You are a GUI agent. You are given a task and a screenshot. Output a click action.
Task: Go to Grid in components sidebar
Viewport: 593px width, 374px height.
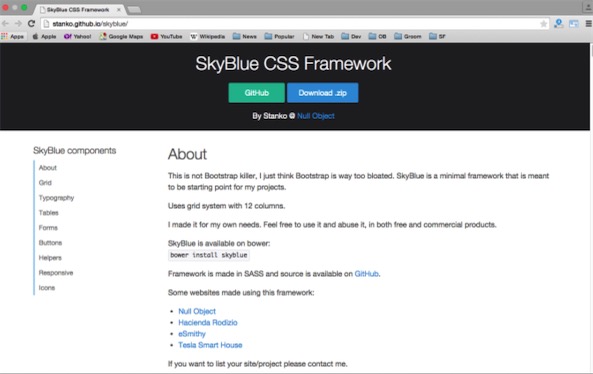[x=45, y=183]
